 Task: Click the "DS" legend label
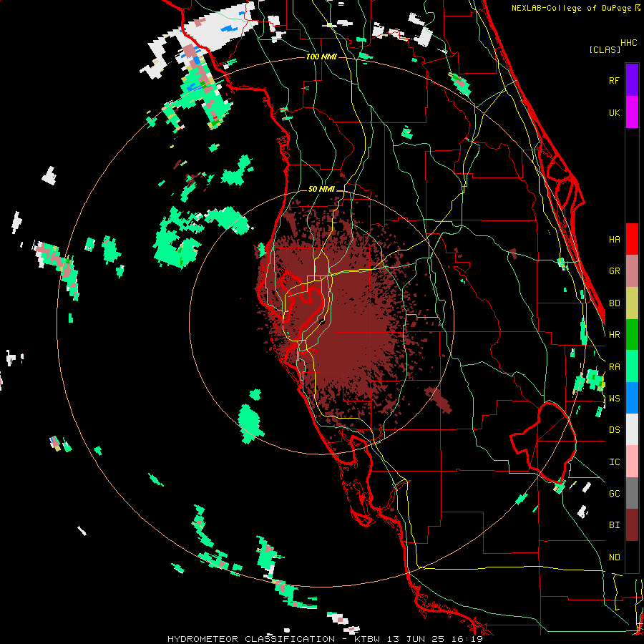click(x=614, y=429)
